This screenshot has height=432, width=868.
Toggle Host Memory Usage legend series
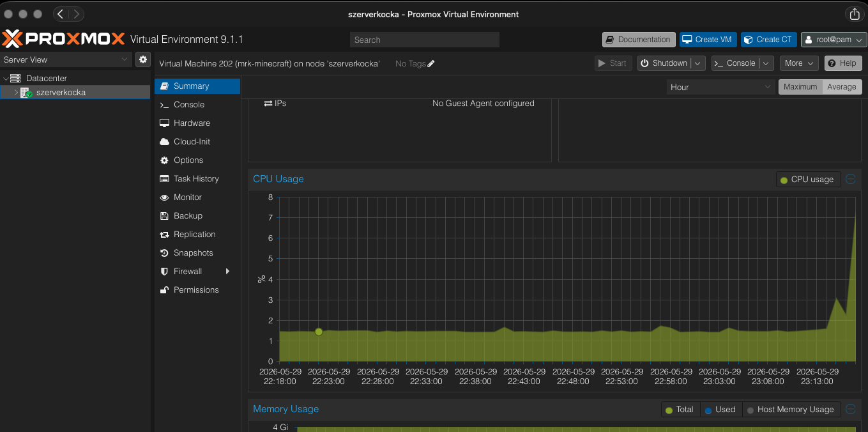click(x=791, y=410)
